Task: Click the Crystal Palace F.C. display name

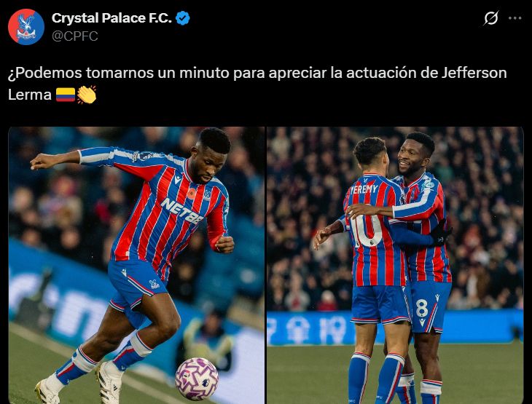Action: point(112,18)
